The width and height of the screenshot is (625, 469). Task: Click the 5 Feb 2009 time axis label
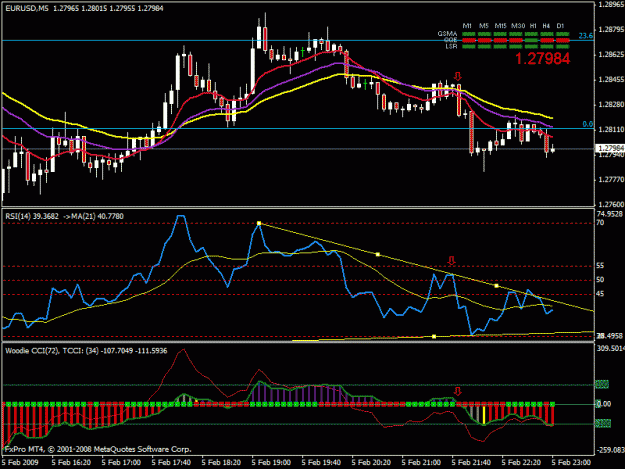pos(20,462)
